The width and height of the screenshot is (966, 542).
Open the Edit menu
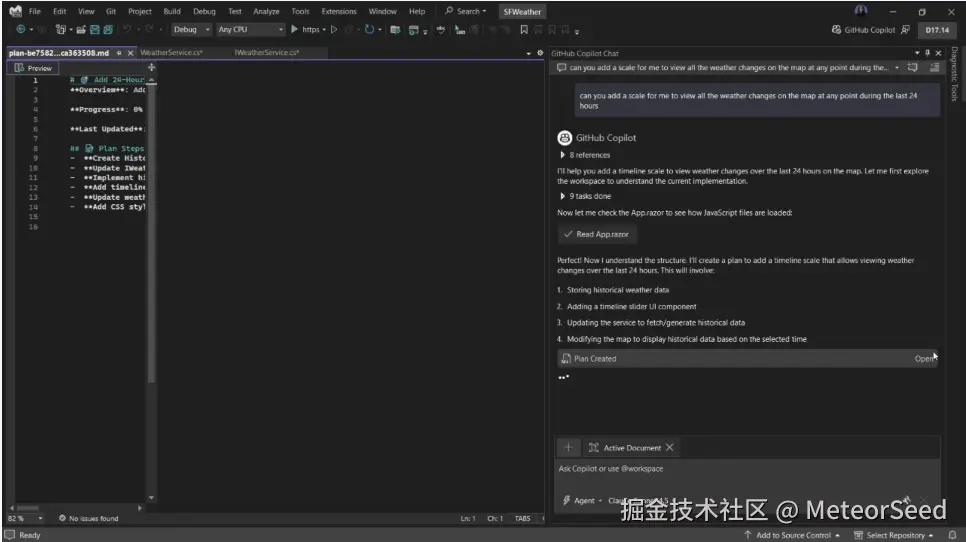pyautogui.click(x=60, y=11)
